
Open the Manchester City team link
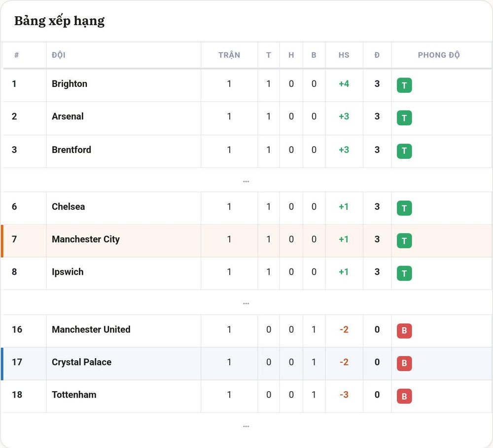(85, 239)
